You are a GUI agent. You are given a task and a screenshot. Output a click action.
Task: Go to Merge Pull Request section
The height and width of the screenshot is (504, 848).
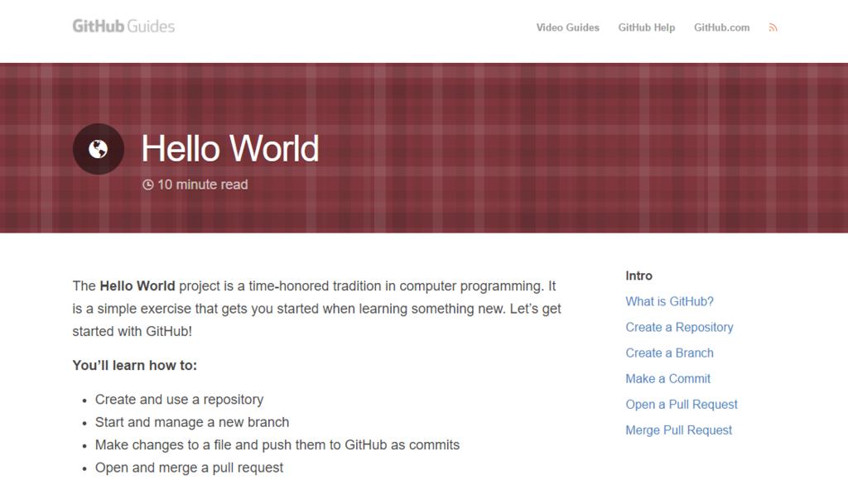pyautogui.click(x=679, y=430)
